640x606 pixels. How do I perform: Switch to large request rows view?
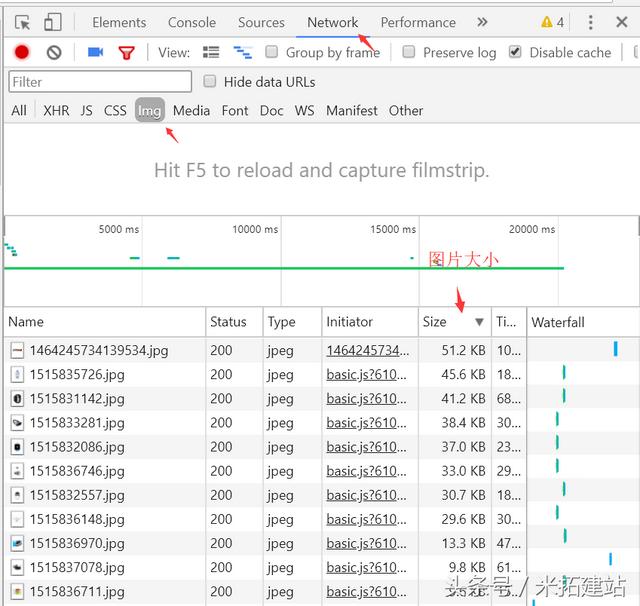pyautogui.click(x=211, y=52)
